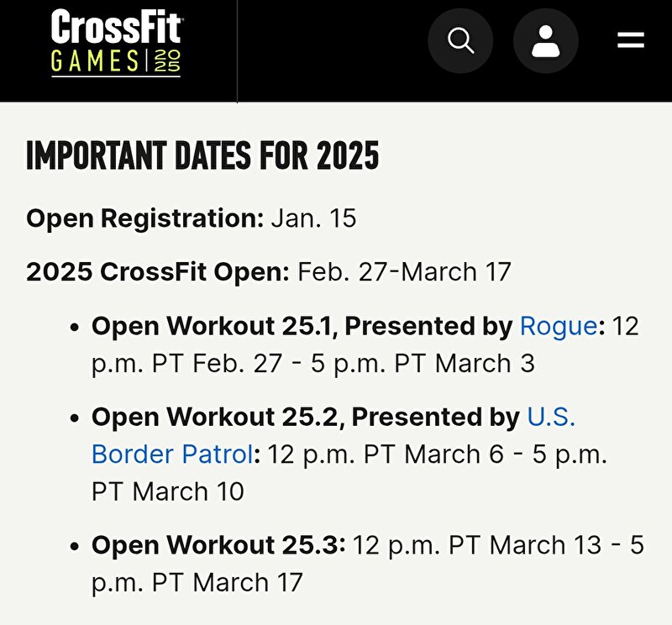The image size is (672, 625).
Task: Click the p.m. PT March 17 deadline text
Action: 197,582
